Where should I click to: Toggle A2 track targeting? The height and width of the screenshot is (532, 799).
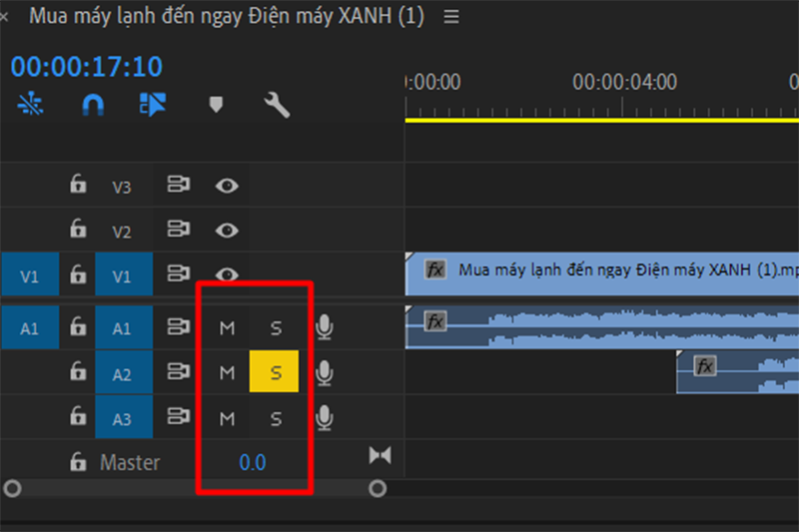point(124,372)
